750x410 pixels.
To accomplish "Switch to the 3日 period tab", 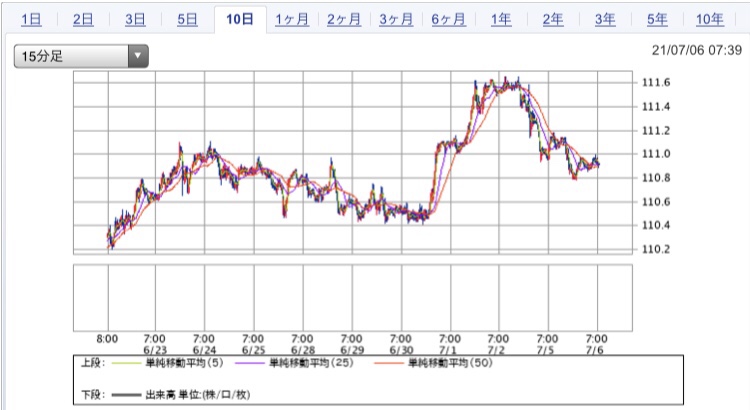I will click(x=135, y=20).
